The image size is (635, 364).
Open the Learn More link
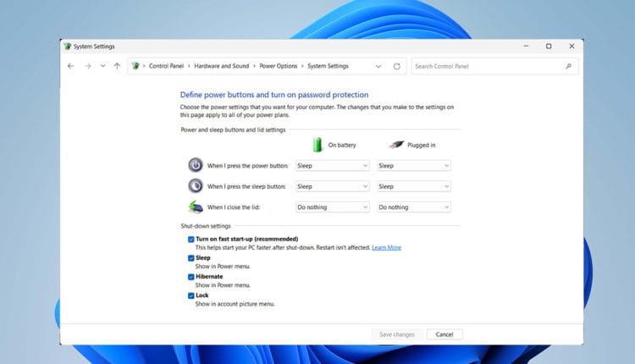click(386, 247)
